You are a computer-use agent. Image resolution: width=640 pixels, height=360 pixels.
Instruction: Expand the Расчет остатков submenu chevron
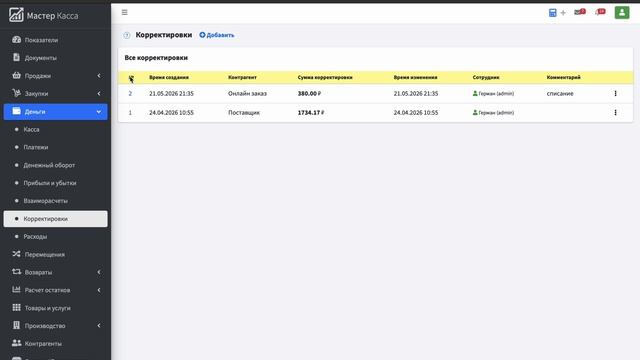pos(99,290)
